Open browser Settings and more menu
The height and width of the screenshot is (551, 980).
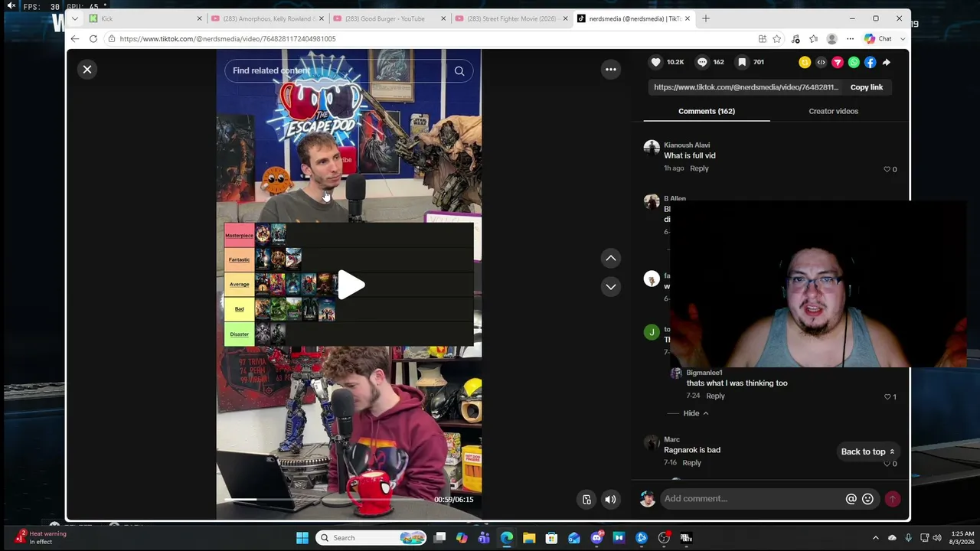point(850,39)
